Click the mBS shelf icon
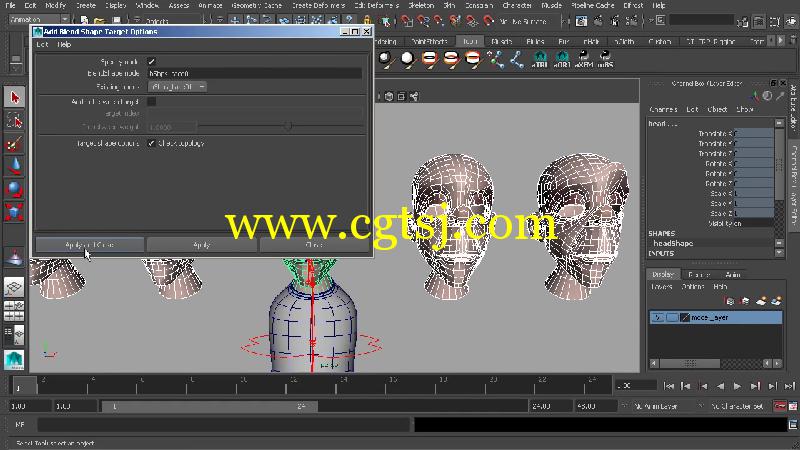800x450 pixels. pyautogui.click(x=605, y=59)
